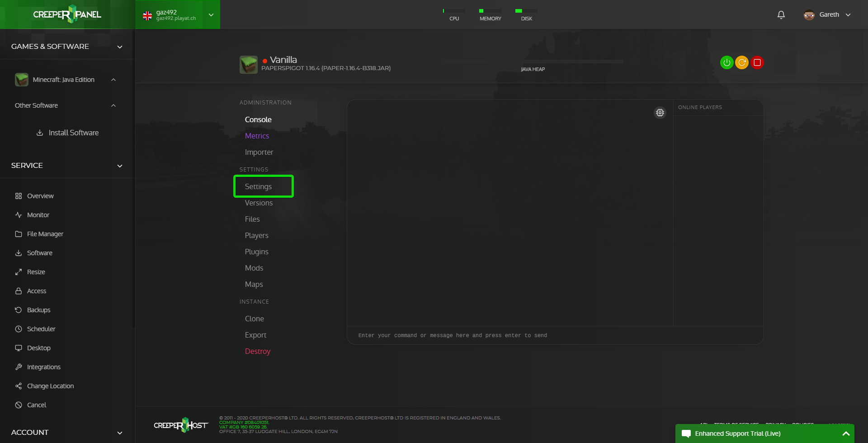Screen dimensions: 868x443
Task: Click the Integrations wrench icon
Action: click(x=19, y=367)
